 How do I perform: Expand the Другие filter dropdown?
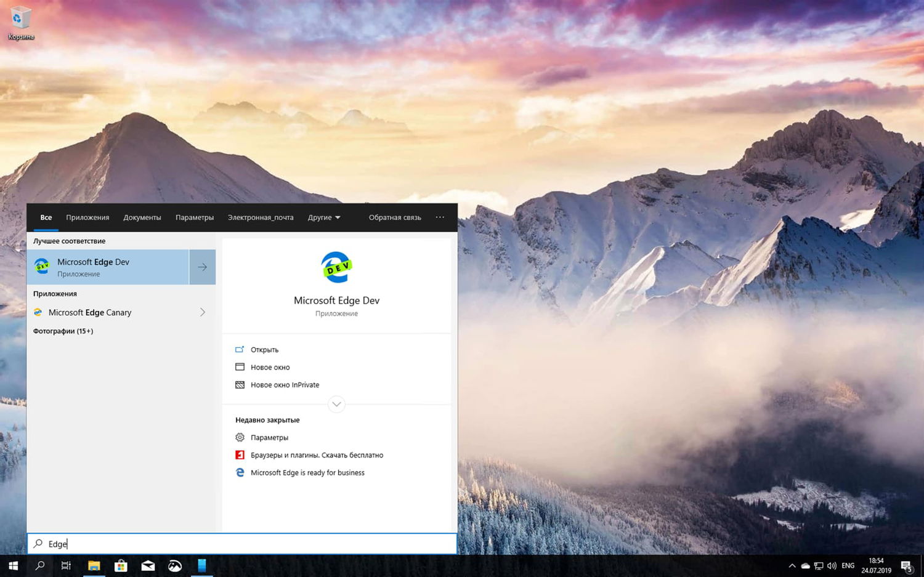(x=323, y=217)
